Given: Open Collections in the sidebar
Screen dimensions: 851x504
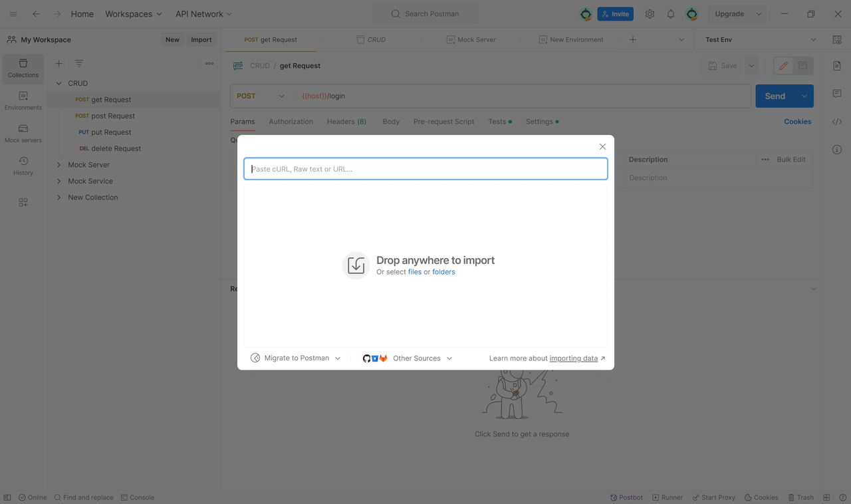Looking at the screenshot, I should coord(23,68).
